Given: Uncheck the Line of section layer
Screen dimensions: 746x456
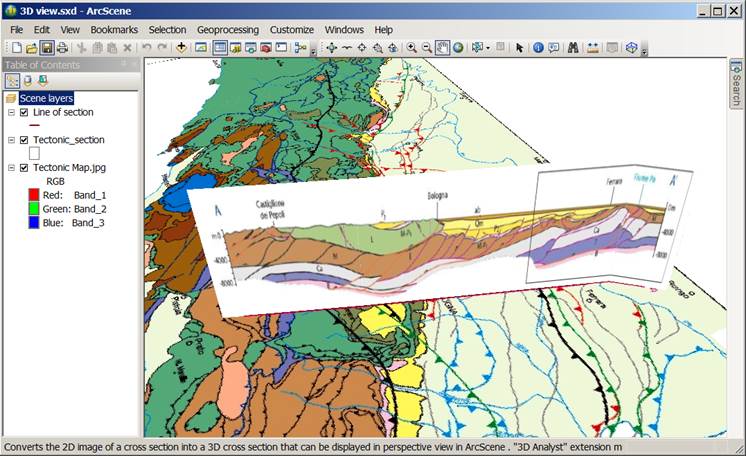Looking at the screenshot, I should click(24, 112).
